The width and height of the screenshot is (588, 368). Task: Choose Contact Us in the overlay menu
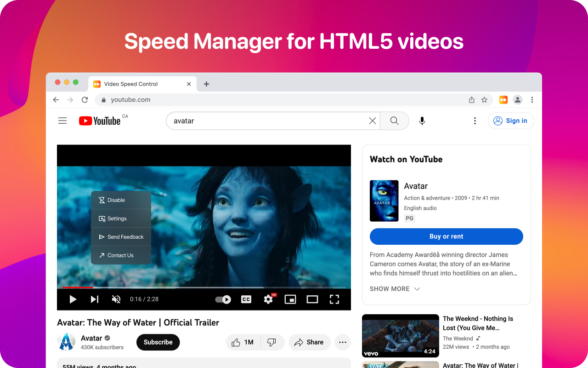(x=121, y=255)
